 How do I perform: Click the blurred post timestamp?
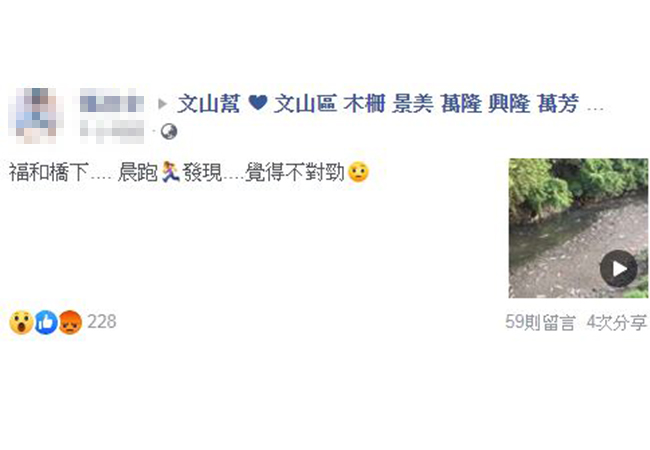[112, 131]
